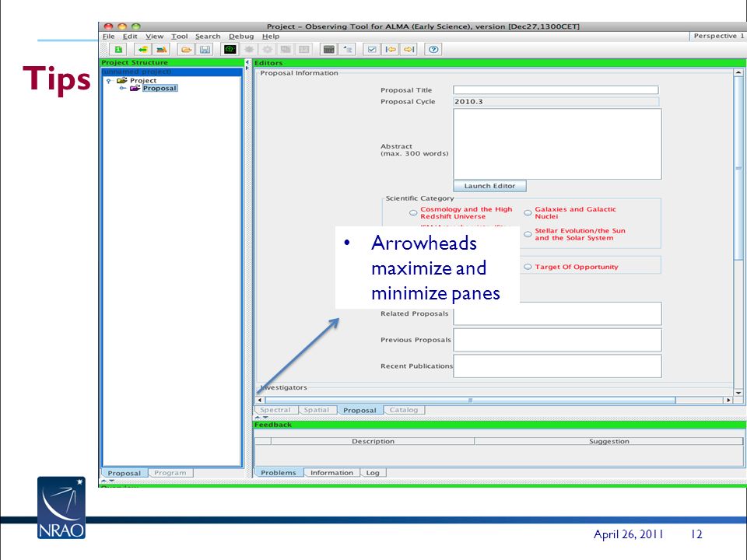Image resolution: width=747 pixels, height=560 pixels.
Task: Open the Information feedback tab
Action: coord(331,473)
